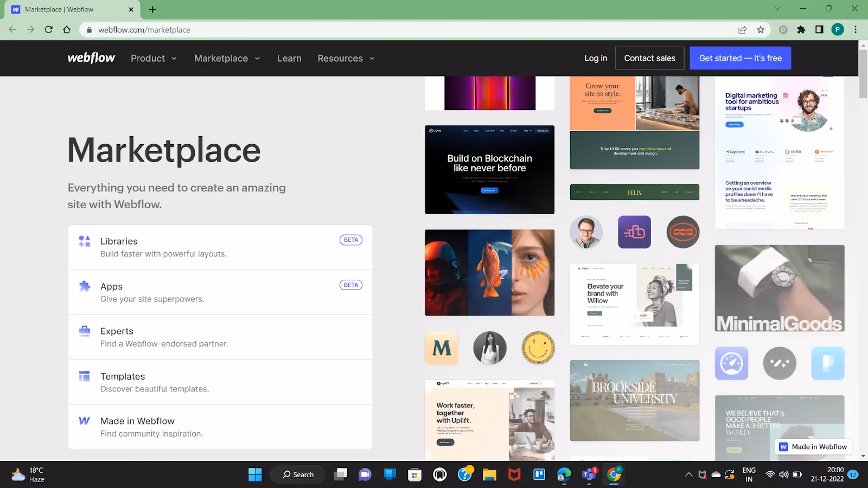
Task: Click Log in link
Action: point(596,58)
